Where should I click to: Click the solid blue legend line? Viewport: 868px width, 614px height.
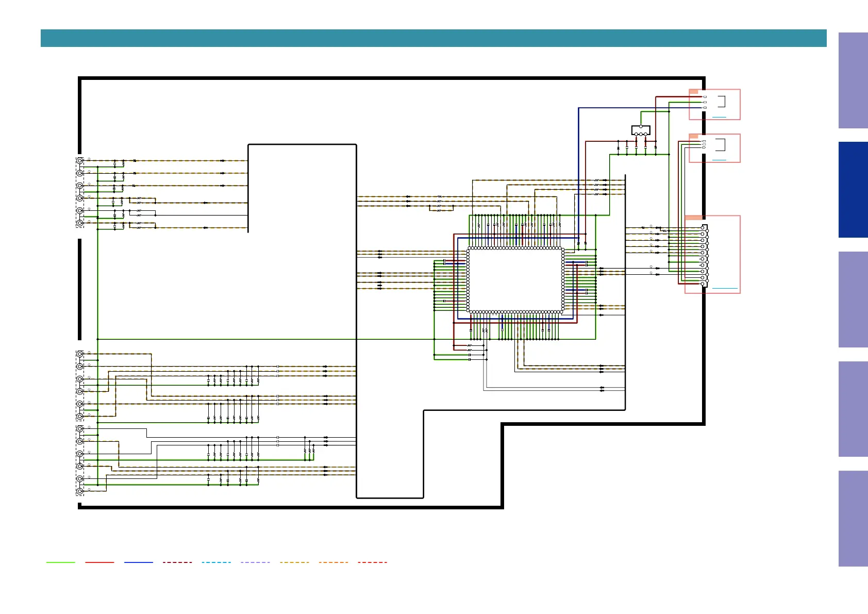(139, 562)
